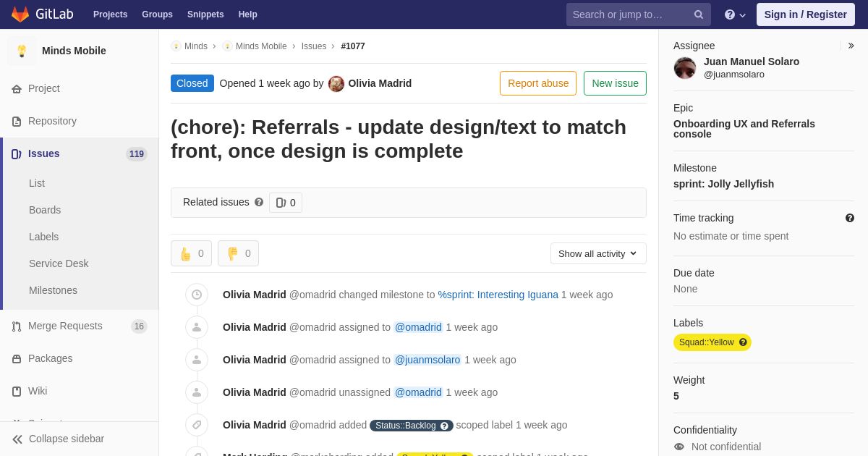The image size is (868, 456).
Task: Click the Related issues help icon
Action: pyautogui.click(x=259, y=203)
